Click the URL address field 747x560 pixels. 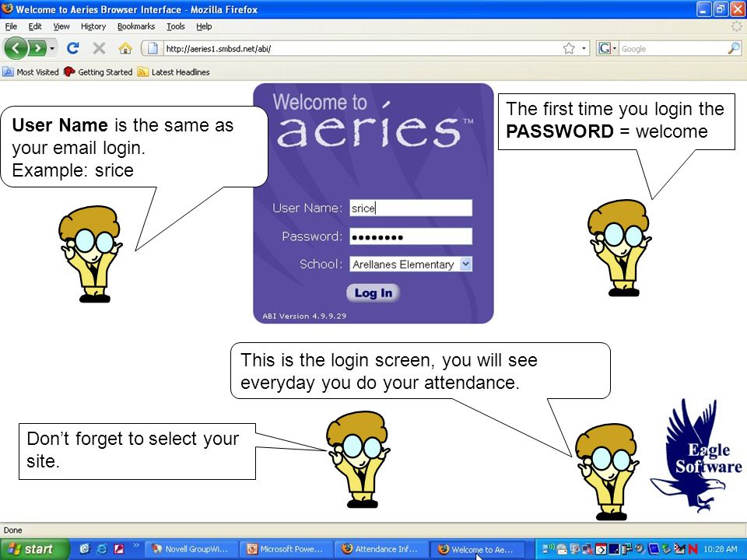[362, 48]
